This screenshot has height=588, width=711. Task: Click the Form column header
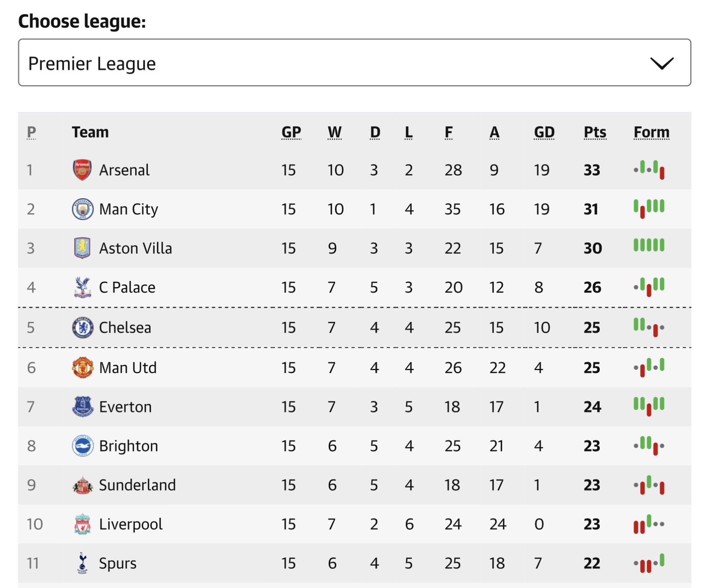coord(651,132)
